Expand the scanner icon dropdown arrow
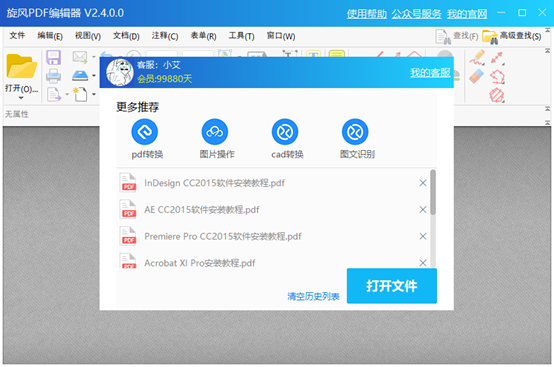 click(x=94, y=75)
